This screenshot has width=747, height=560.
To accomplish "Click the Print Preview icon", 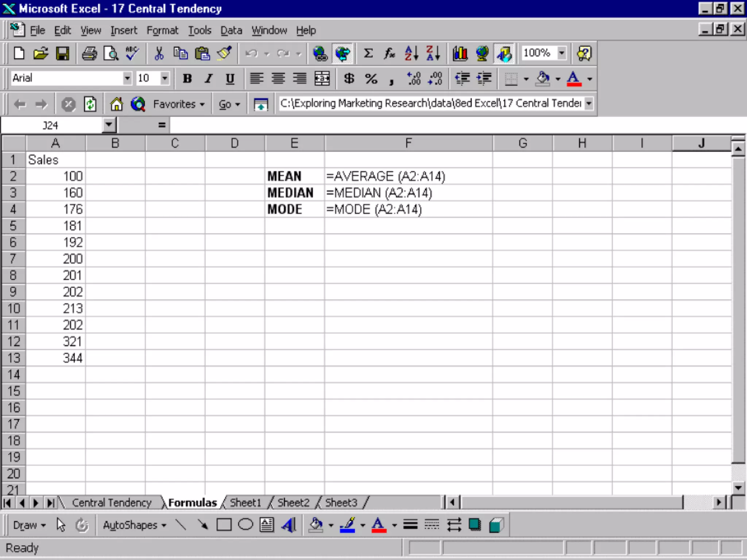I will coord(111,53).
